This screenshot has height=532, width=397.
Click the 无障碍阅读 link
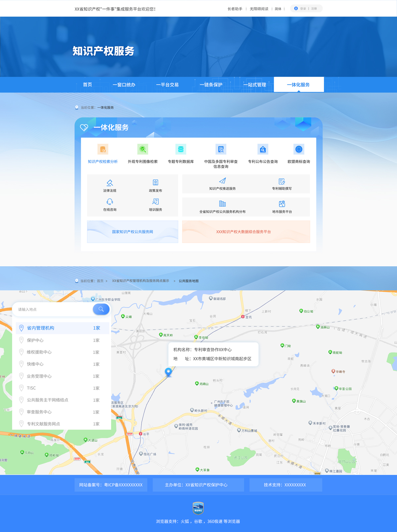tap(259, 9)
